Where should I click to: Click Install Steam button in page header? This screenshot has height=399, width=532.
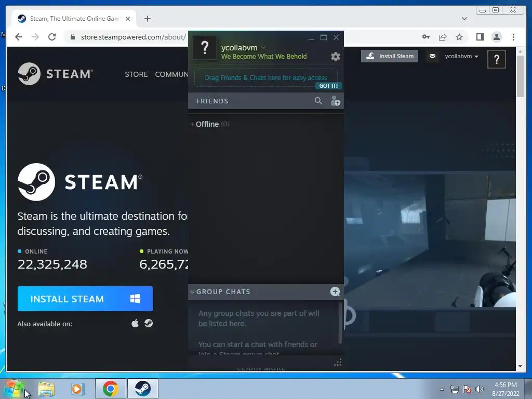click(390, 56)
